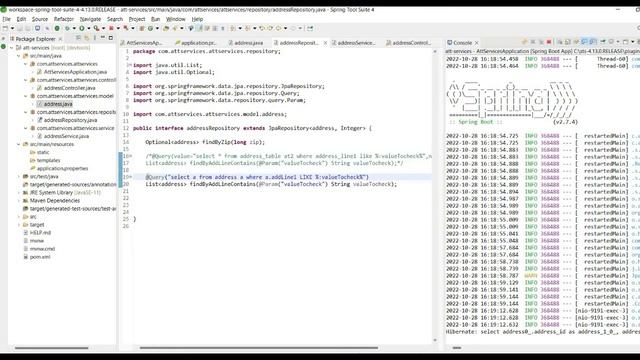Click the green New Java Class icon

click(x=151, y=28)
